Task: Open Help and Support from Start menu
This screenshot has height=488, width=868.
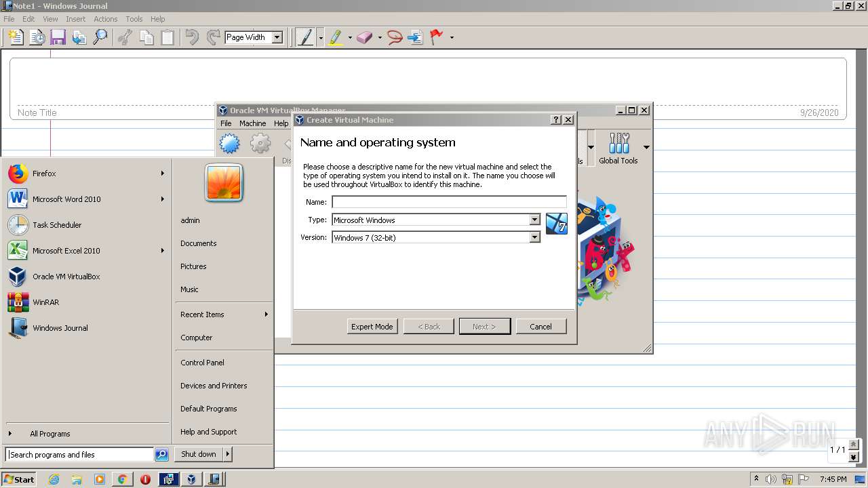Action: coord(209,432)
